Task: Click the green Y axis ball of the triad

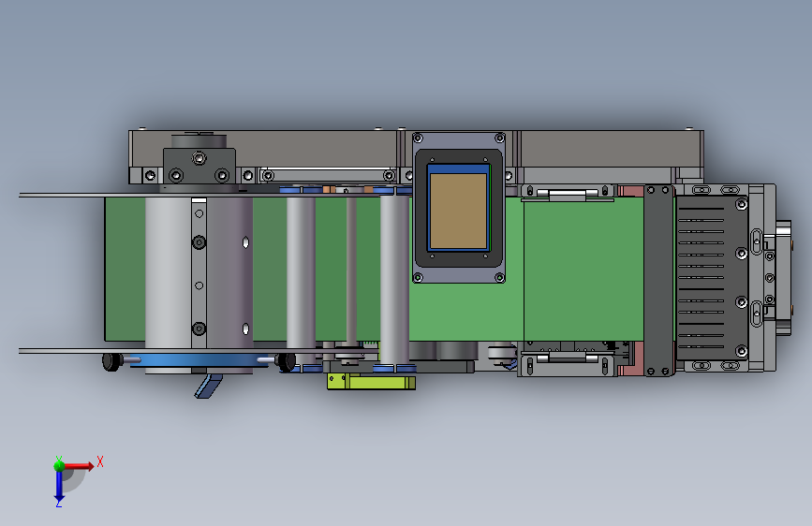Action: point(59,465)
